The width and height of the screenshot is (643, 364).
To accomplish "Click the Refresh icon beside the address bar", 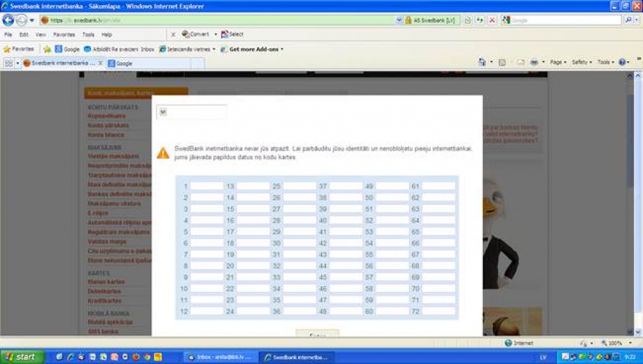I will [480, 20].
